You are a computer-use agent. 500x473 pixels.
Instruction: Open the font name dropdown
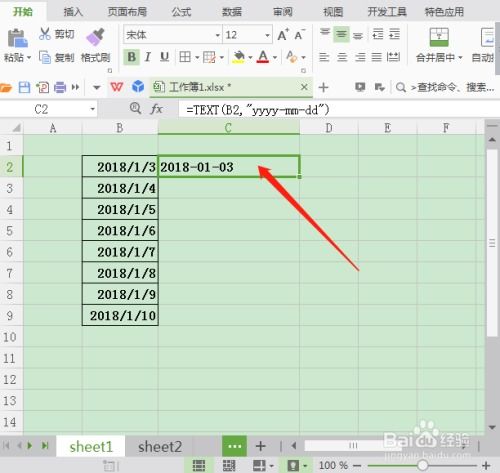pos(217,35)
